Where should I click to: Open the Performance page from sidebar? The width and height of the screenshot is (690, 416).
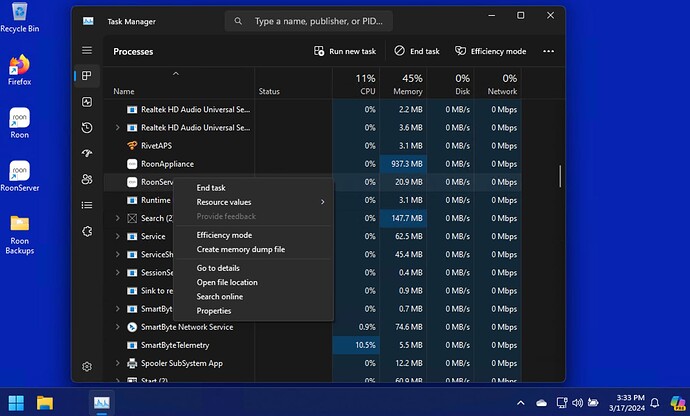coord(87,102)
